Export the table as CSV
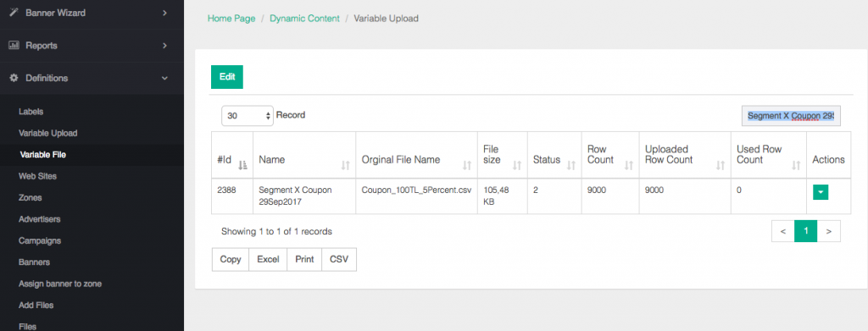The image size is (868, 331). pos(339,259)
